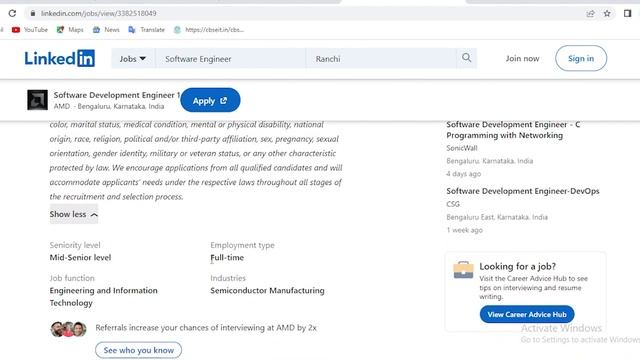This screenshot has width=640, height=360.
Task: Click the lock icon in address bar
Action: (33, 13)
